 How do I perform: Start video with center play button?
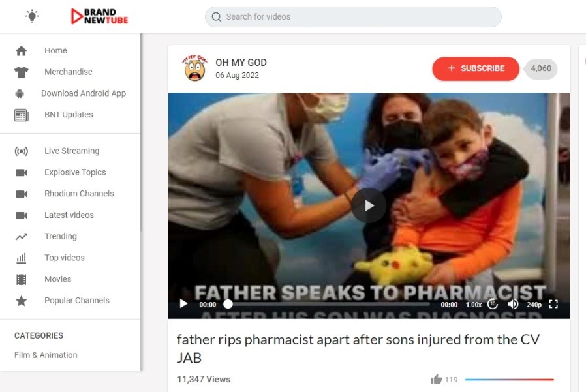[x=369, y=205]
